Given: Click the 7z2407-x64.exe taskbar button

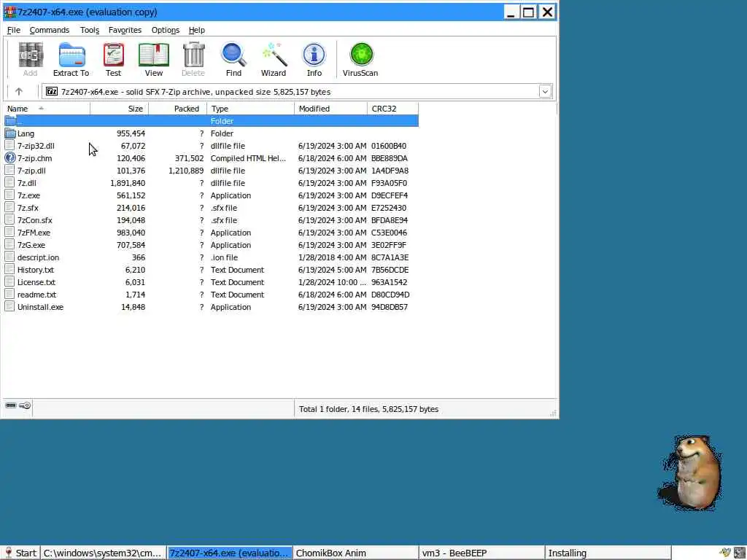Looking at the screenshot, I should pyautogui.click(x=229, y=553).
